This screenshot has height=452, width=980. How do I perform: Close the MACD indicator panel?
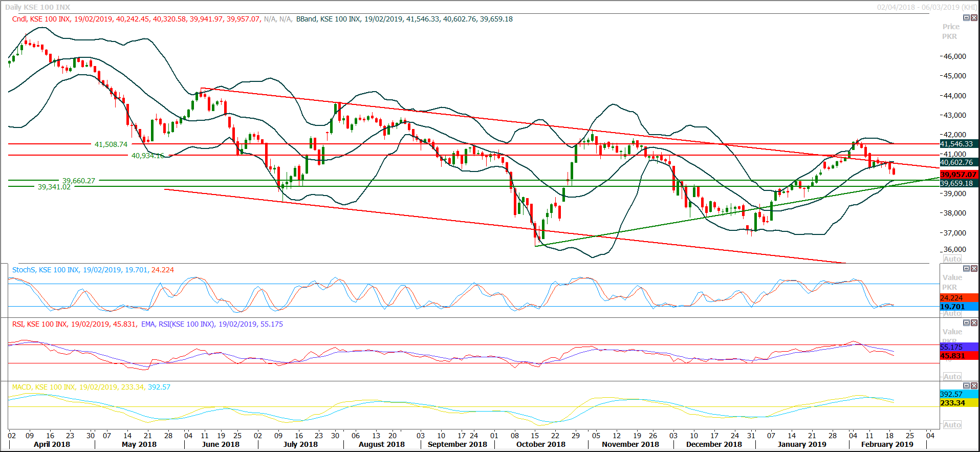coord(974,386)
